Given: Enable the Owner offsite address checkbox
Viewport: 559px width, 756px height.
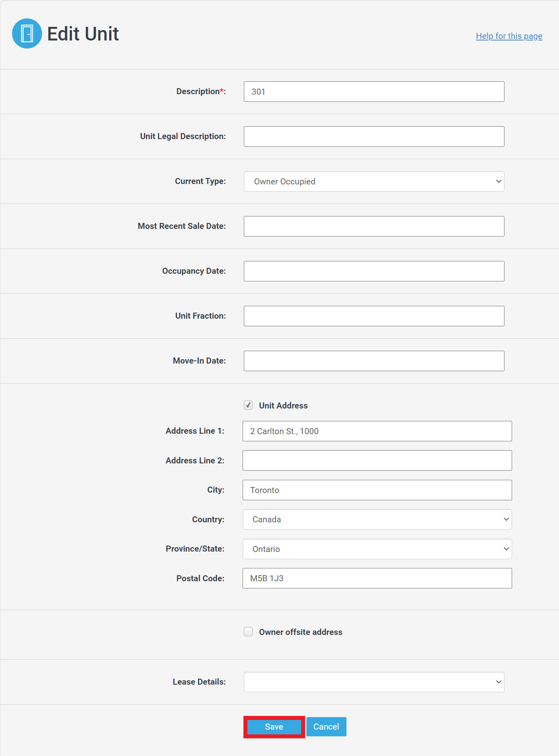Looking at the screenshot, I should pos(248,632).
